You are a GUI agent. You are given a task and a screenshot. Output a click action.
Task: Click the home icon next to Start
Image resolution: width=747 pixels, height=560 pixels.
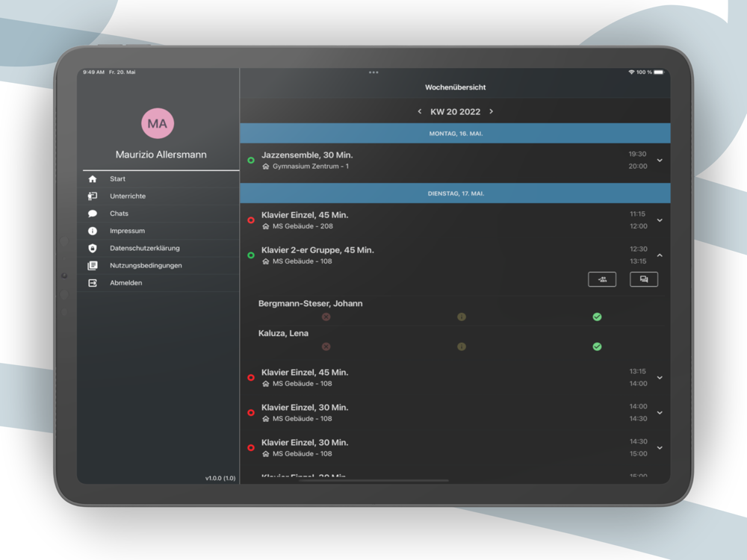93,179
